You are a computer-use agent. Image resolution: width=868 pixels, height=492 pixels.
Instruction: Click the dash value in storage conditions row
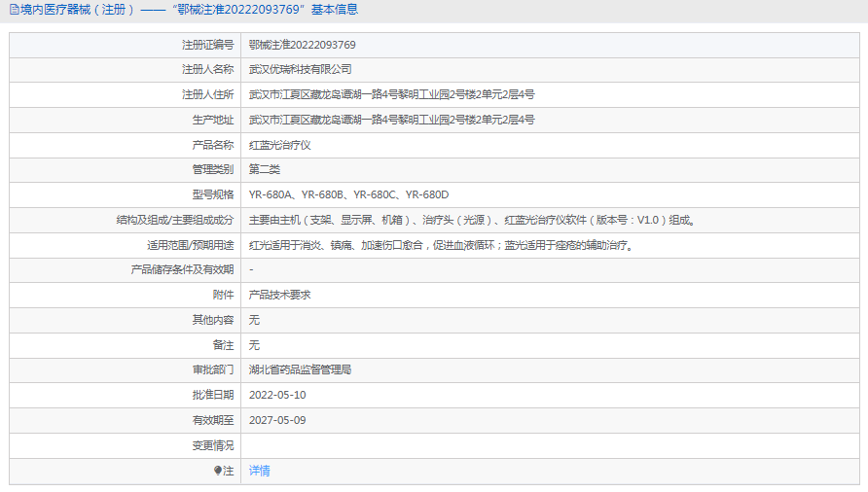pyautogui.click(x=251, y=269)
